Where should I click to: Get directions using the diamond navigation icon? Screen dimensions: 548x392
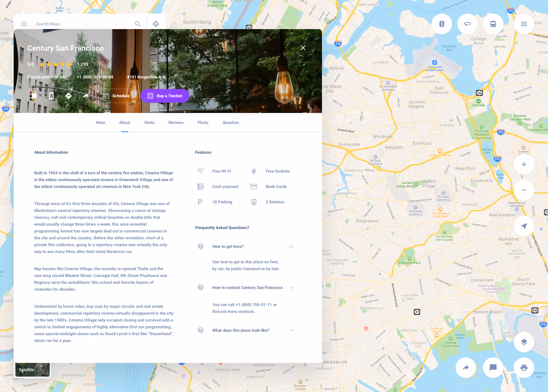point(68,96)
